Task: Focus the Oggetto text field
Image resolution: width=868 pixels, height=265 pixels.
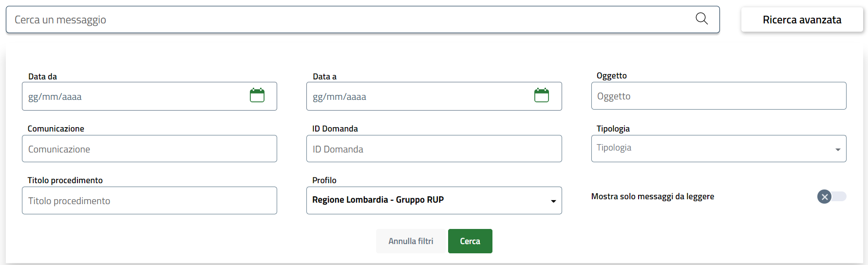Action: coord(718,96)
